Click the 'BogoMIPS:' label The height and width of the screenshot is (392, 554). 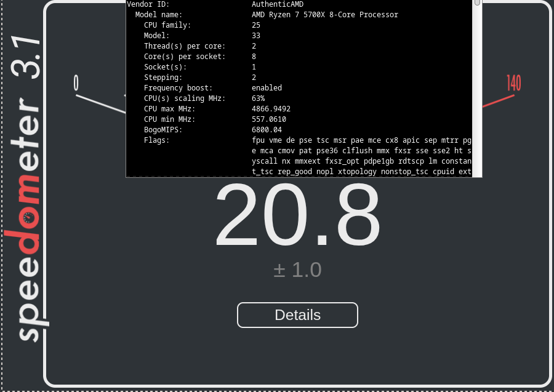163,130
